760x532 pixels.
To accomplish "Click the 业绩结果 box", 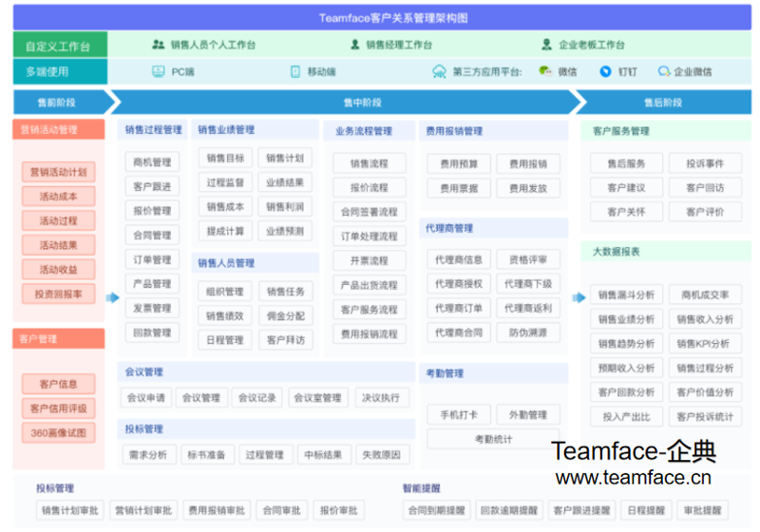I will click(x=285, y=182).
